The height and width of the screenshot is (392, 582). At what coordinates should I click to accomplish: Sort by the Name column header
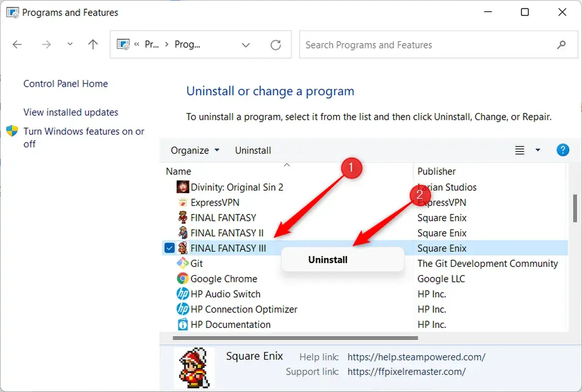point(178,171)
